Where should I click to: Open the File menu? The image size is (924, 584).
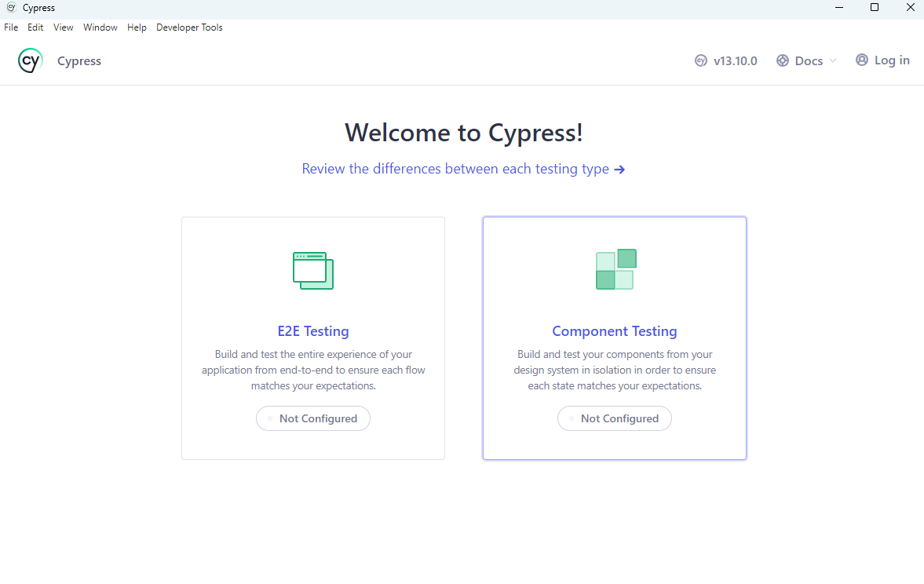[11, 27]
